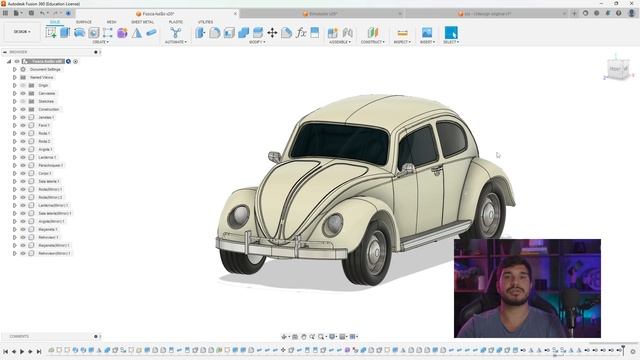Image resolution: width=640 pixels, height=360 pixels.
Task: Switch to the Sheet Metal tab
Action: (x=142, y=22)
